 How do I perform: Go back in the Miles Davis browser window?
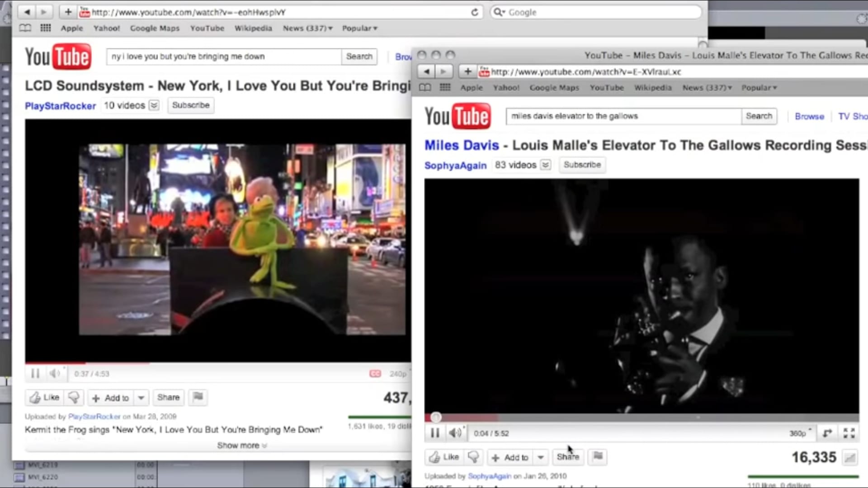(x=426, y=71)
